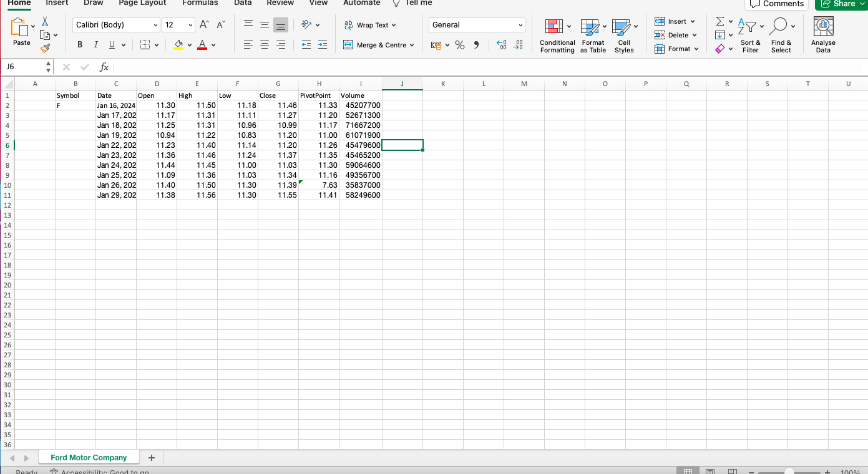
Task: Switch to Formulas tab
Action: 200,3
